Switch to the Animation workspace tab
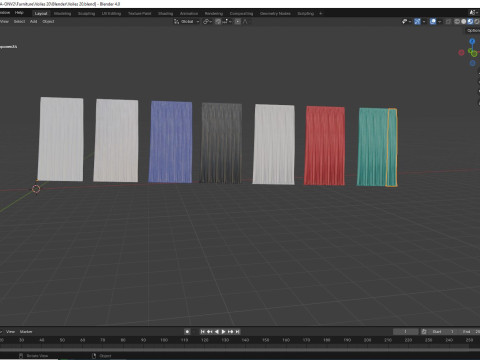 click(x=189, y=14)
